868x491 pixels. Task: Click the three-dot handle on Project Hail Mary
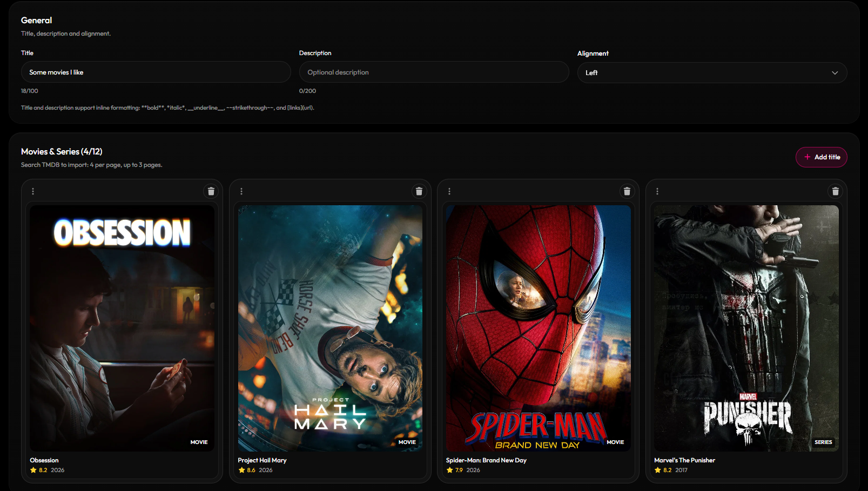click(241, 191)
